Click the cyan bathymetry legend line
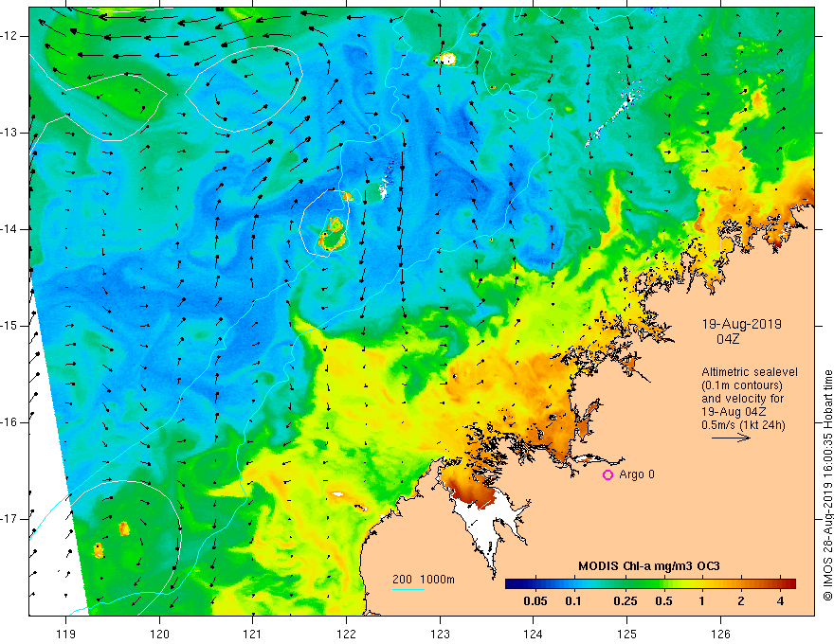This screenshot has width=834, height=644. coord(408,589)
